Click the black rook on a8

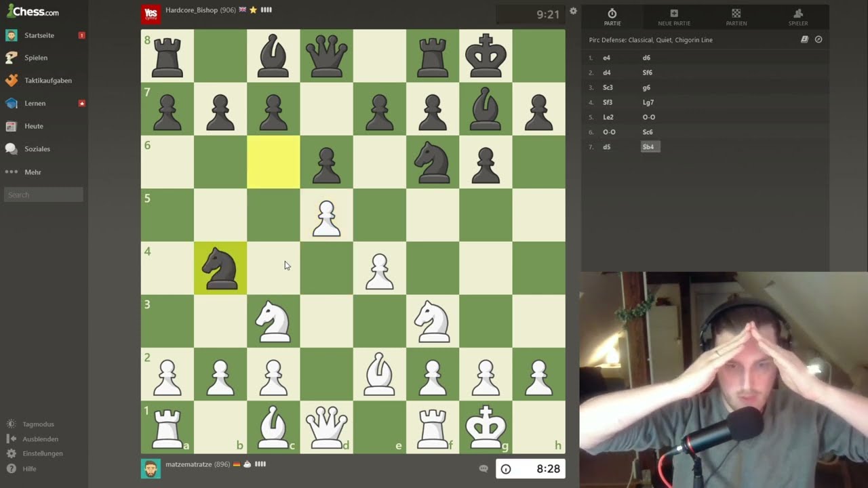pos(167,56)
